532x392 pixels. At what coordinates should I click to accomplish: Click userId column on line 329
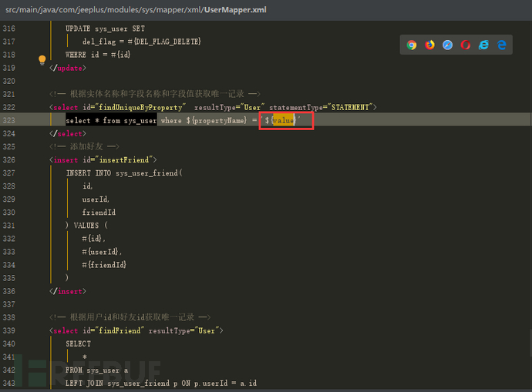(x=95, y=199)
